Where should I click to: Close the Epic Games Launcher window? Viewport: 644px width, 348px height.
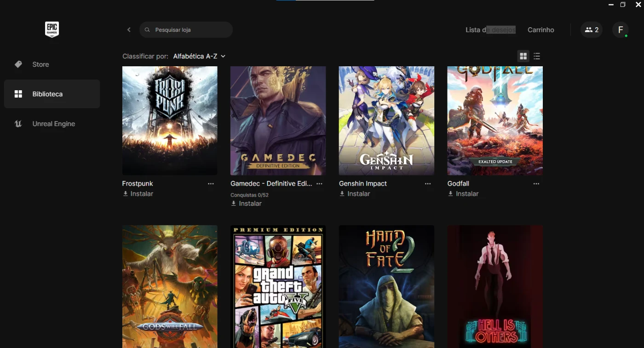(638, 5)
